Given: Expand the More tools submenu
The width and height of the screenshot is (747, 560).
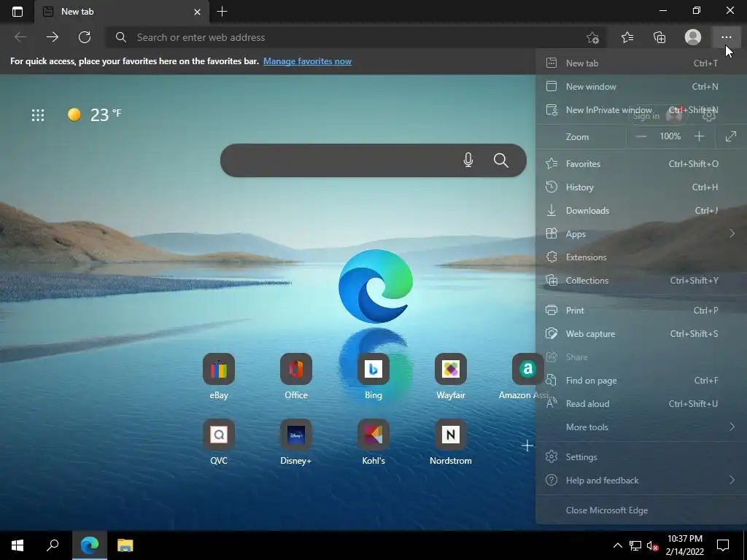Looking at the screenshot, I should pos(641,427).
